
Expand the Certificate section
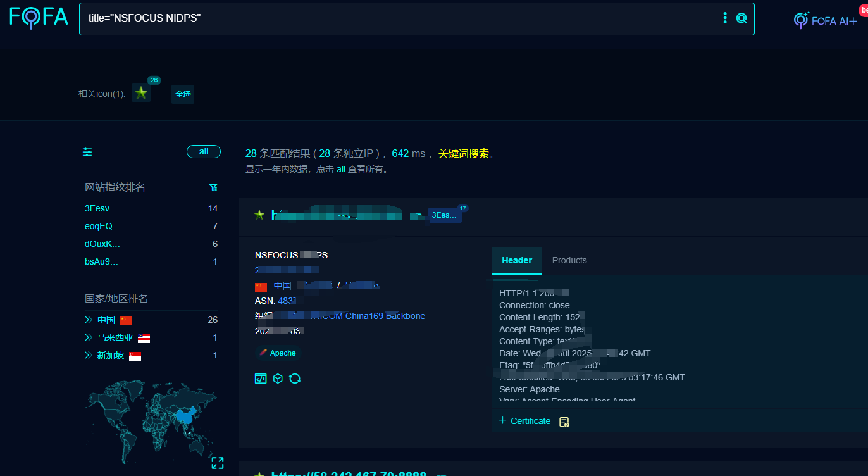point(524,421)
